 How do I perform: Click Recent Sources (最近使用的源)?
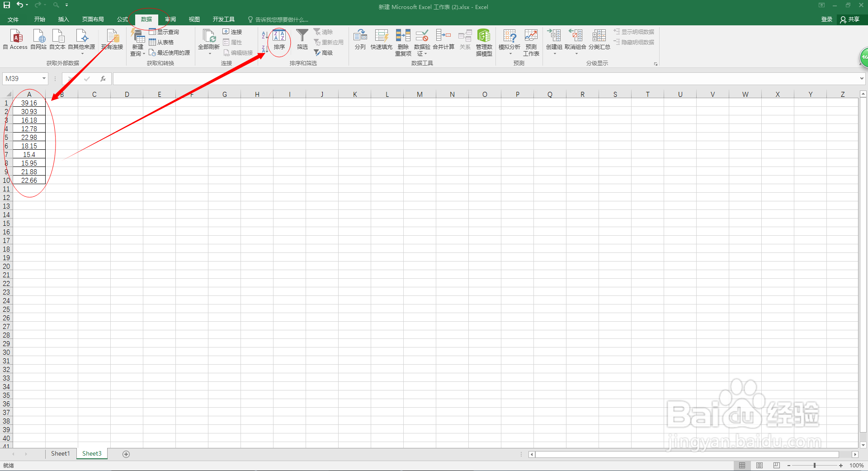click(x=170, y=52)
